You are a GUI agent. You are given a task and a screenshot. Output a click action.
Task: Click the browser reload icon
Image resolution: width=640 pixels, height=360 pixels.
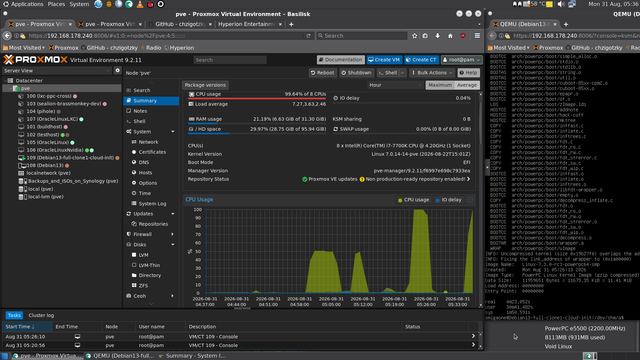pyautogui.click(x=309, y=36)
